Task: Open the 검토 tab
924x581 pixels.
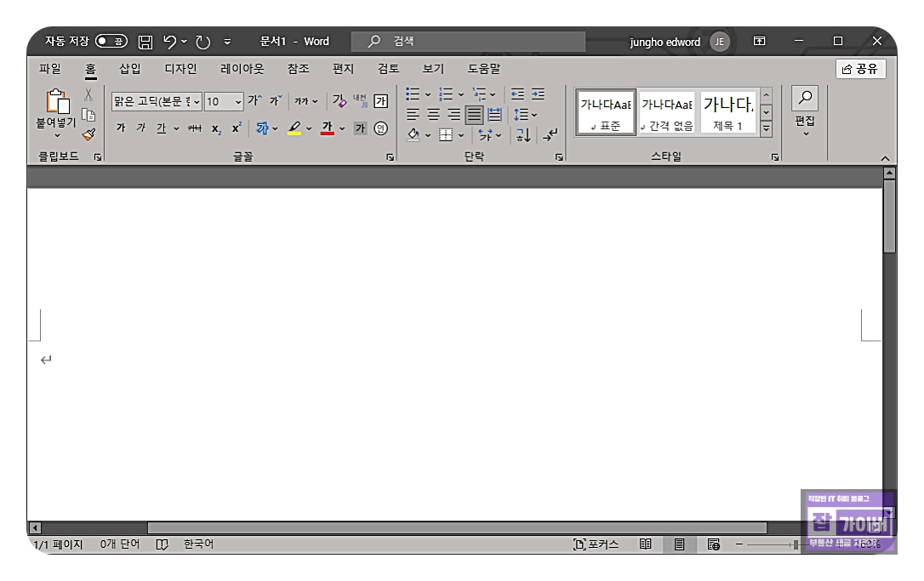Action: point(388,68)
